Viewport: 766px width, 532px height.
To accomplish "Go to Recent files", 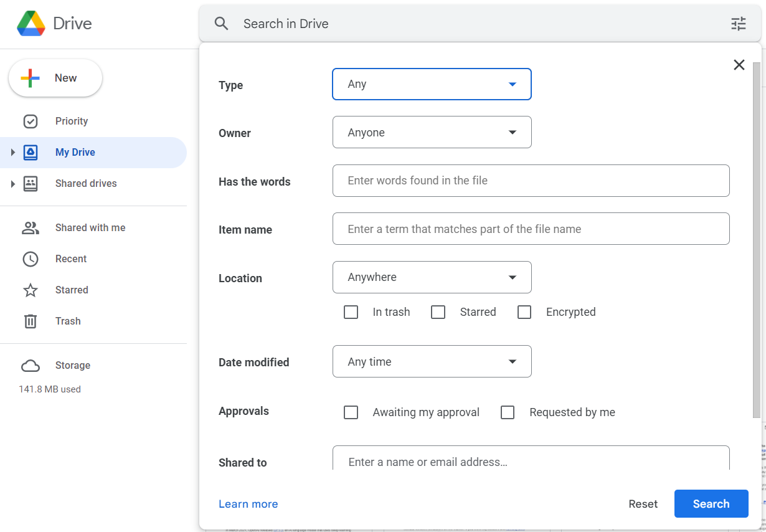I will click(70, 259).
